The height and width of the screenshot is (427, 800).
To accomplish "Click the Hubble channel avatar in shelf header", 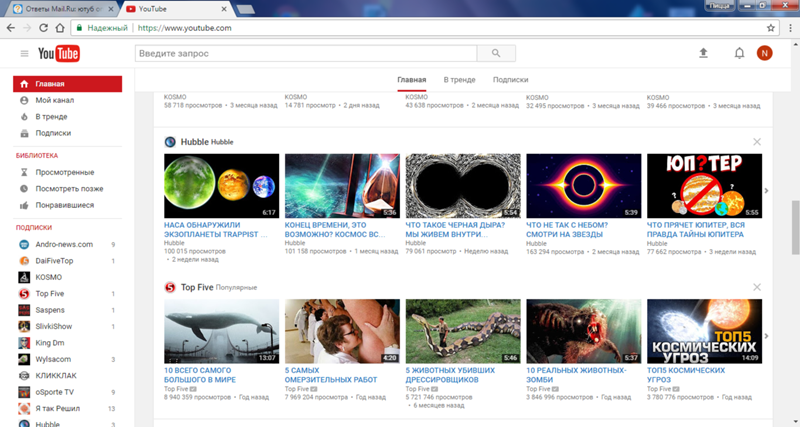I will tap(170, 142).
